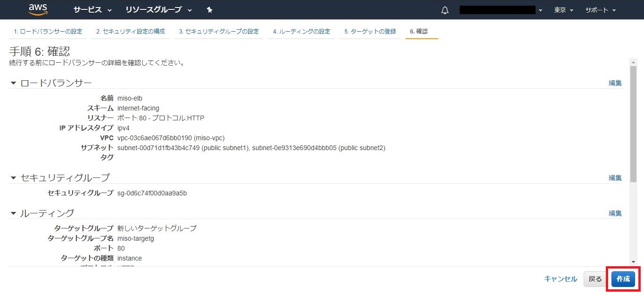Viewport: 644px width, 295px height.
Task: Click the キャンセル link
Action: tap(560, 279)
